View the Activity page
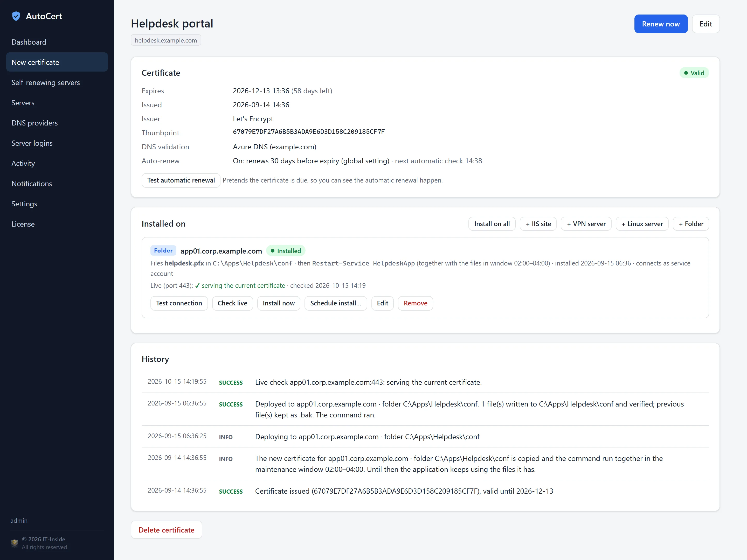This screenshot has width=747, height=560. [57, 163]
